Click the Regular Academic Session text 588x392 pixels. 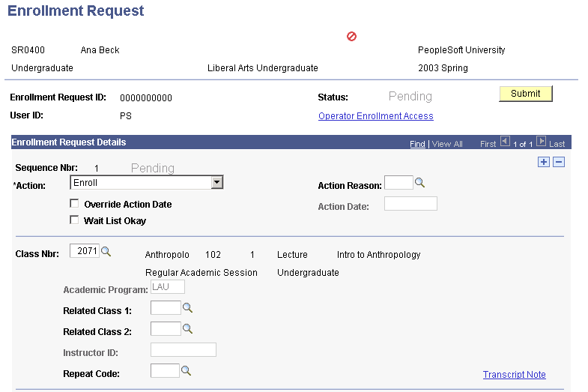(201, 273)
